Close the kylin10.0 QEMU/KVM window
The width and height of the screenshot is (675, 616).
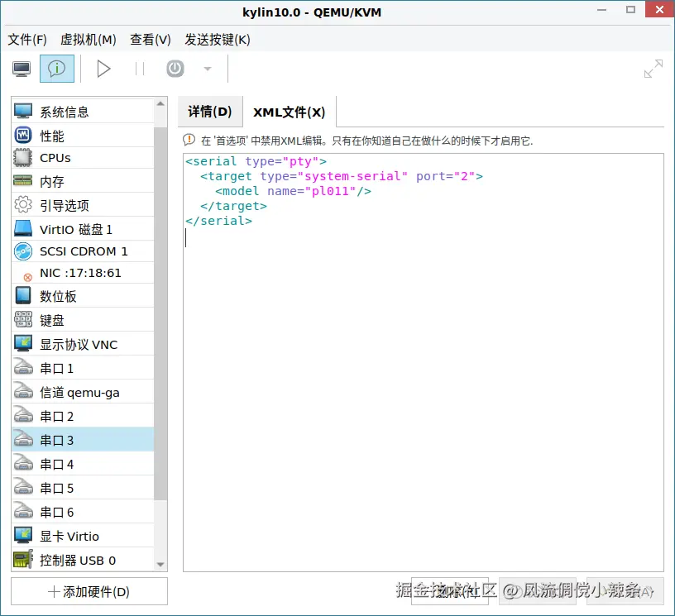(659, 9)
